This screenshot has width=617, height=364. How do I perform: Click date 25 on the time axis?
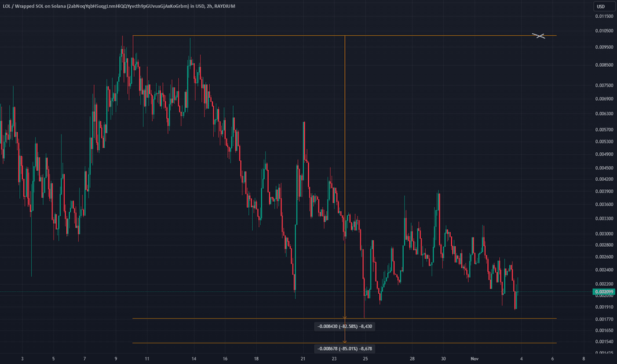(365, 359)
